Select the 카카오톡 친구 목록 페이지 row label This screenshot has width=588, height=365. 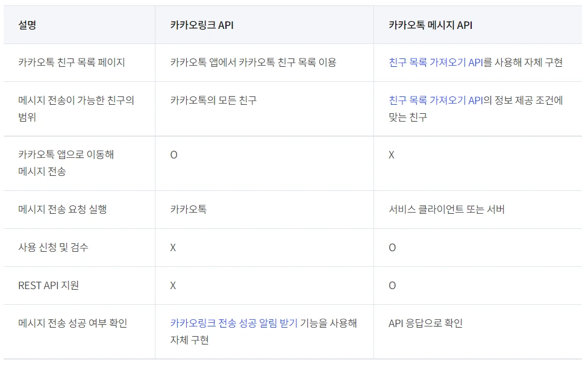coord(71,62)
